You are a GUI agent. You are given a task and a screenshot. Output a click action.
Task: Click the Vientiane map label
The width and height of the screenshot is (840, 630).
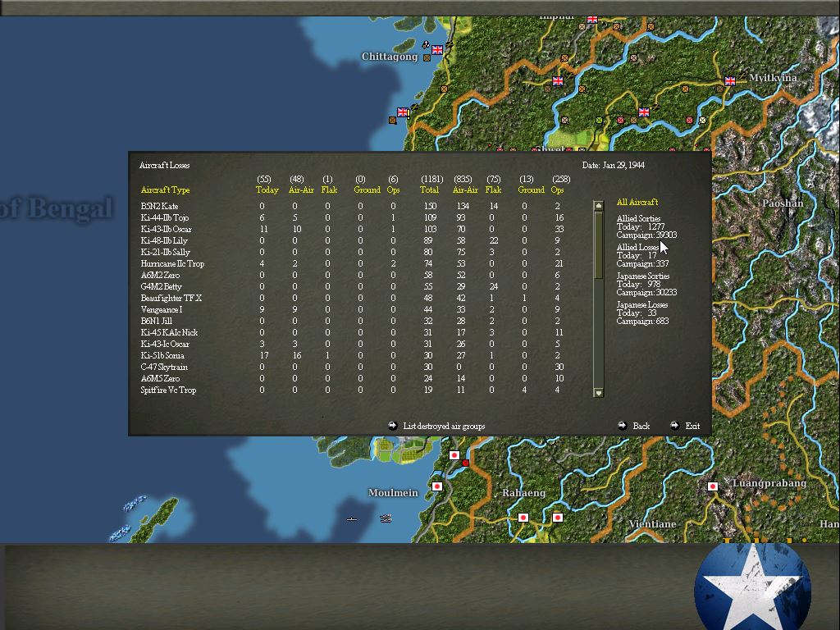652,524
